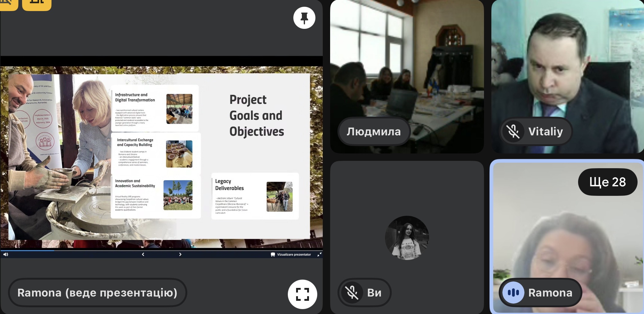Select Людмила's video tile
The image size is (644, 314).
tap(407, 61)
